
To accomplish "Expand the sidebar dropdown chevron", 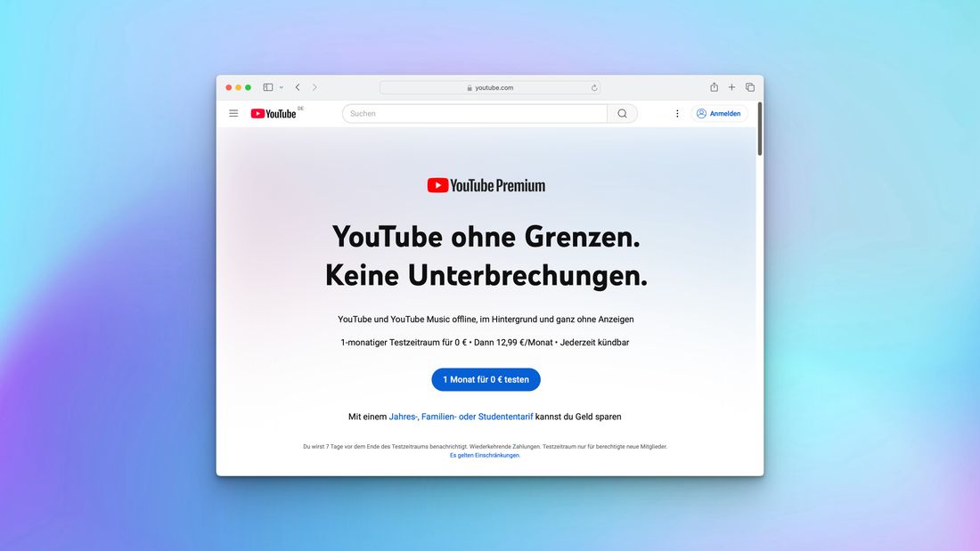I will click(282, 87).
